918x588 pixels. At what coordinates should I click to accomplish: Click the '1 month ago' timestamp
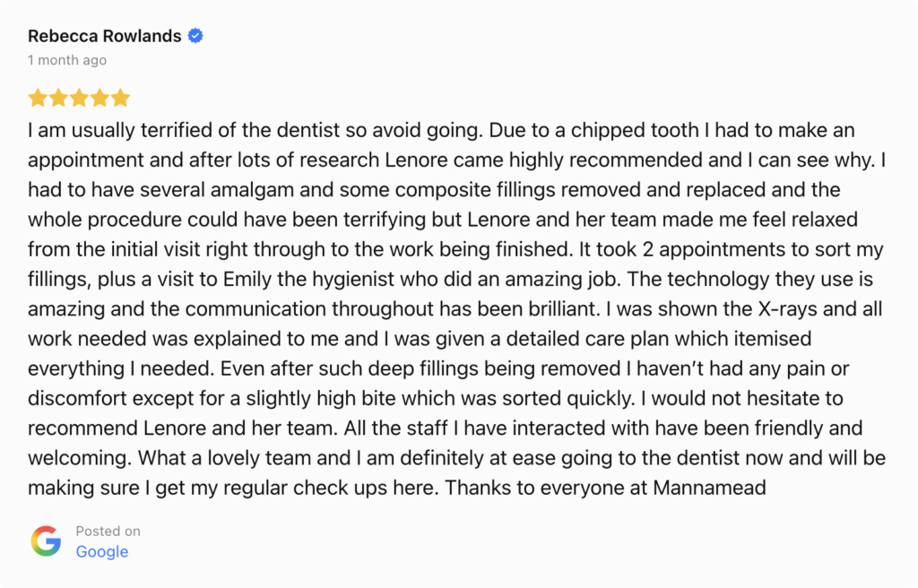pos(67,60)
